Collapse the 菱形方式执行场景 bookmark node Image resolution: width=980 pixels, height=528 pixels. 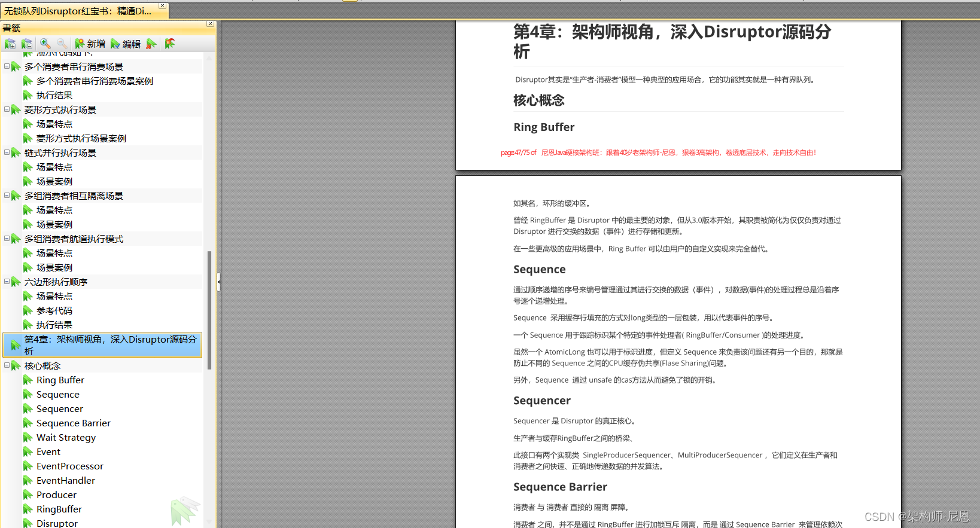[x=7, y=109]
